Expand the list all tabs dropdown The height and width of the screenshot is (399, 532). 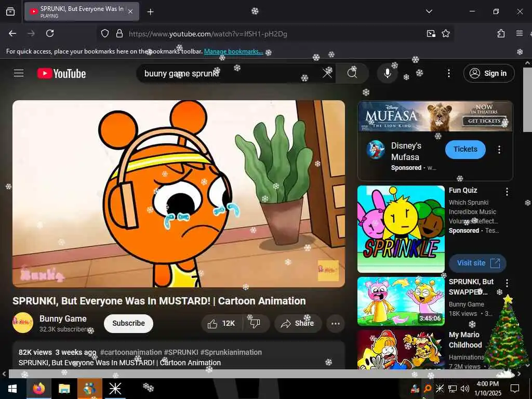pos(429,11)
